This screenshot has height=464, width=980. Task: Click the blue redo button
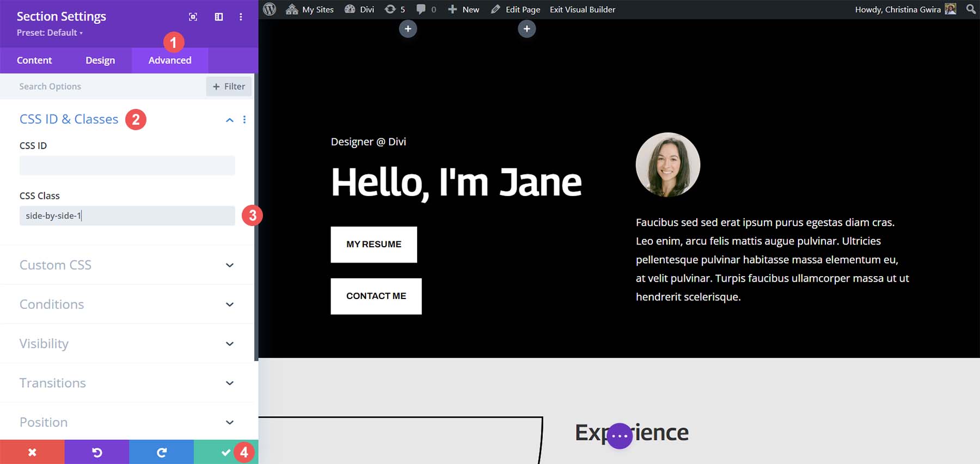pos(161,452)
